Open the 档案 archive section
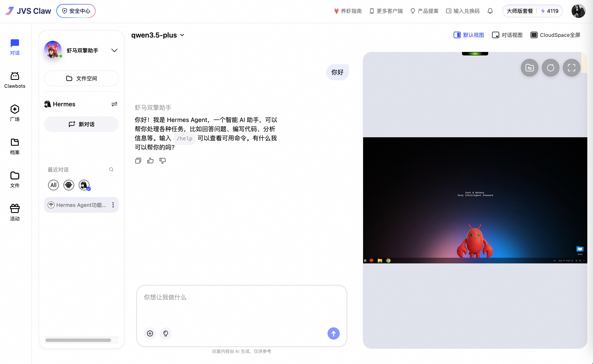 pos(15,147)
